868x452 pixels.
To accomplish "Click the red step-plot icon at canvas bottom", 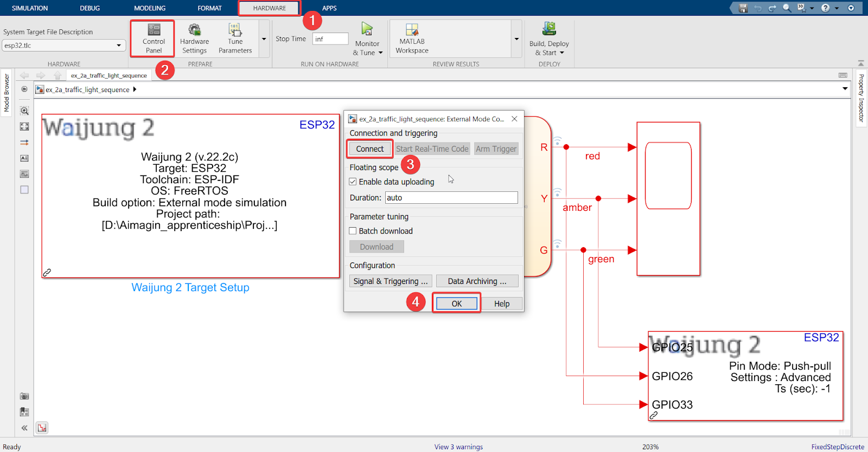I will (x=42, y=428).
